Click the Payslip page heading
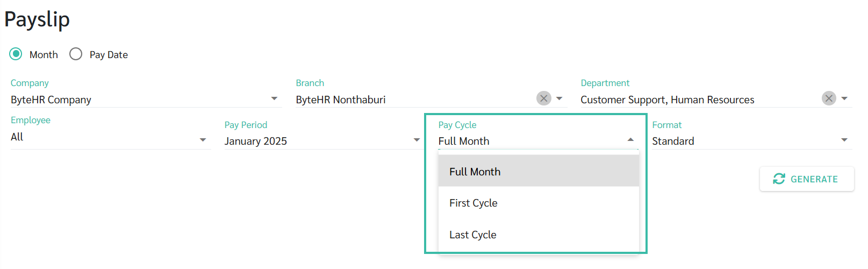 click(37, 19)
